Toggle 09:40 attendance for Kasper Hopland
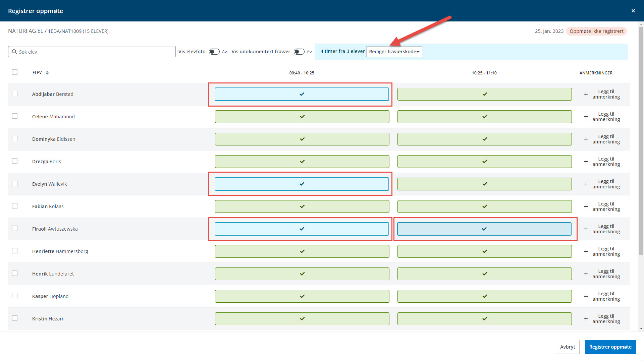Screen dimensions: 644x362 point(302,296)
